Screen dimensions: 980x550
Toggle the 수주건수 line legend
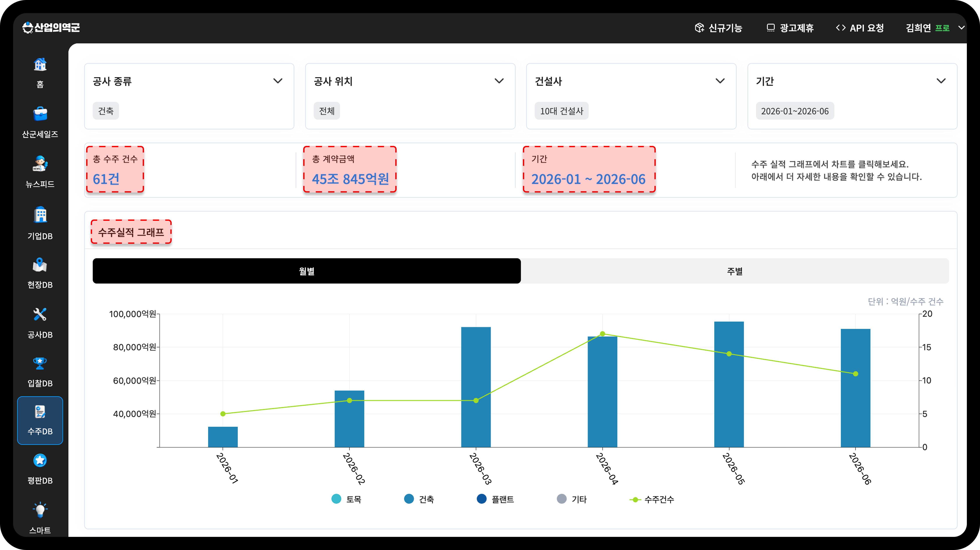click(x=652, y=499)
